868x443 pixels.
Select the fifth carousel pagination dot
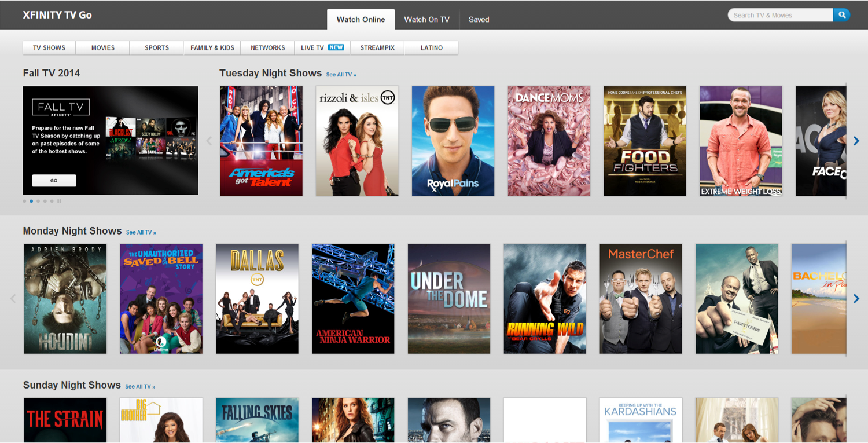click(52, 201)
